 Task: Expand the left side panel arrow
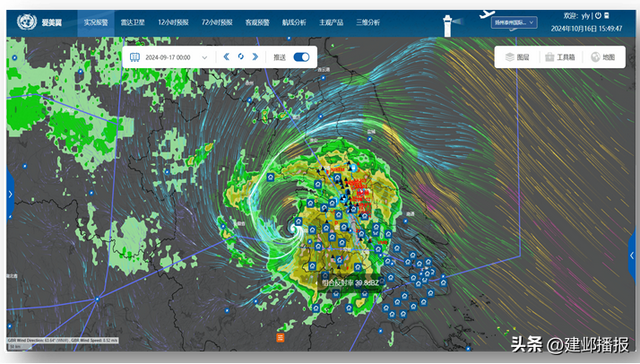pyautogui.click(x=10, y=195)
